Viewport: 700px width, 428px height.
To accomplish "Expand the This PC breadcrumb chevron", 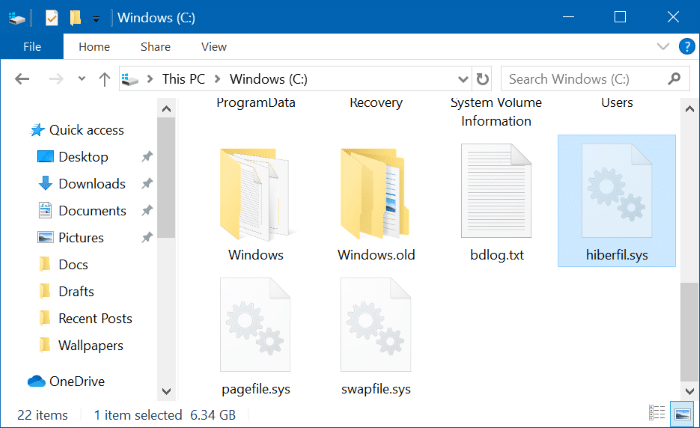I will coord(217,79).
